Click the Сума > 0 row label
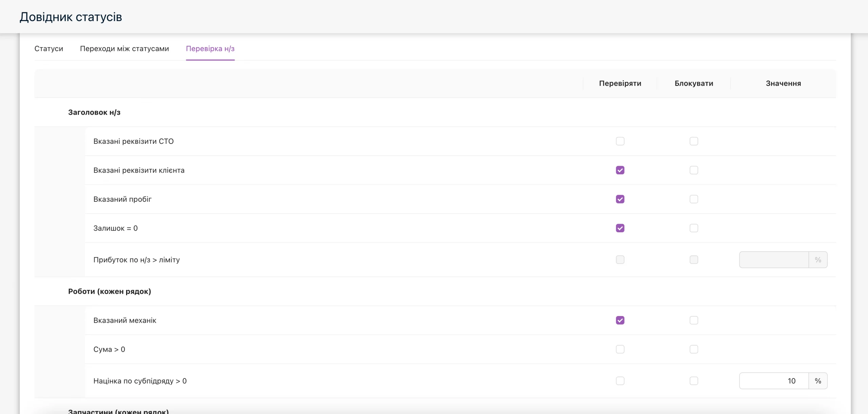 pos(109,349)
